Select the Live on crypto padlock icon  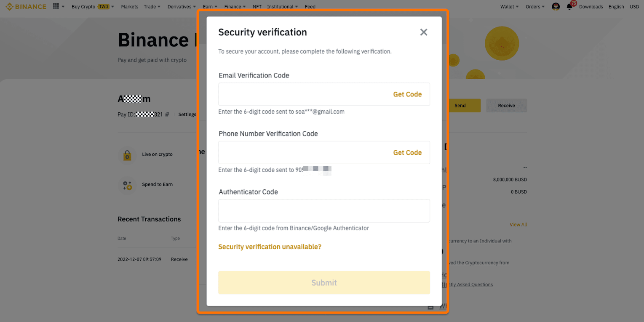tap(128, 154)
